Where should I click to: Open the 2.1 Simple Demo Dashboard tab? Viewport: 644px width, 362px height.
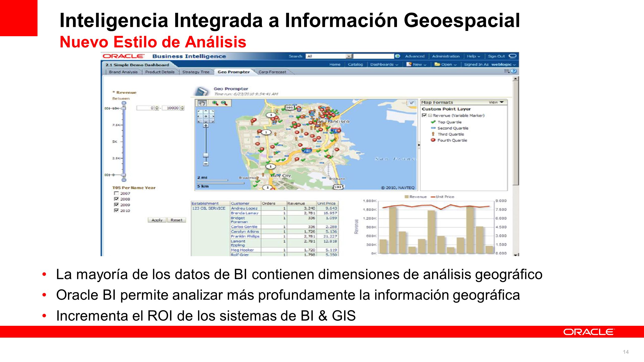[x=137, y=65]
